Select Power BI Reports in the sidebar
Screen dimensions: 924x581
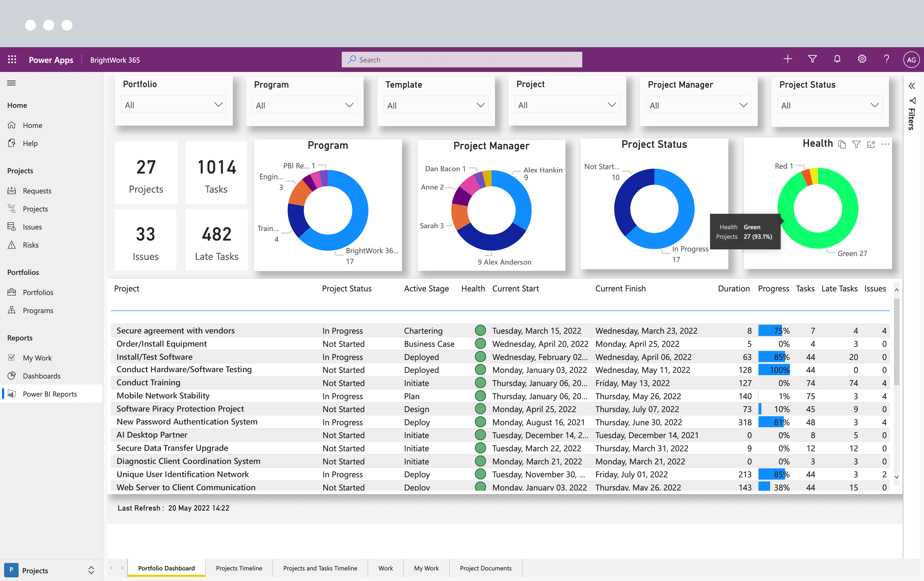pos(50,394)
